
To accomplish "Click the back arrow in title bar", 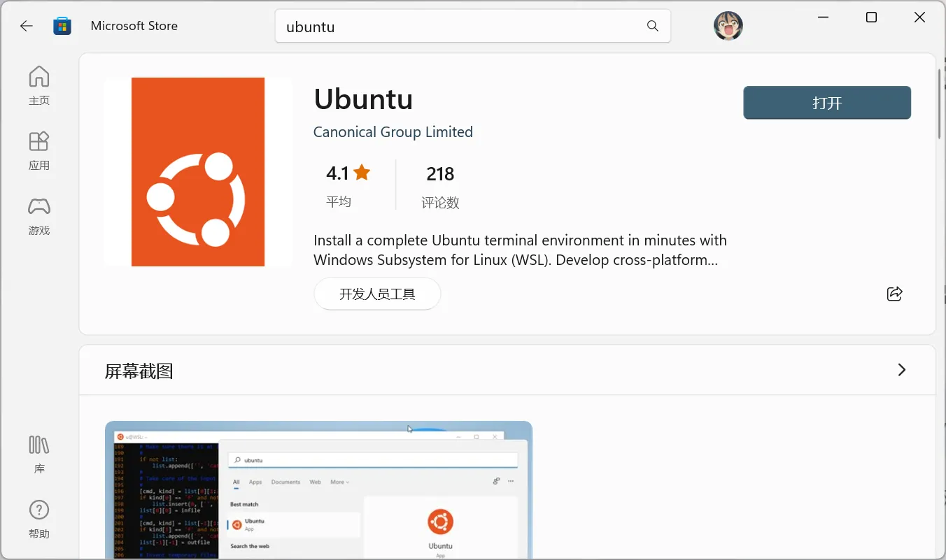I will tap(26, 26).
